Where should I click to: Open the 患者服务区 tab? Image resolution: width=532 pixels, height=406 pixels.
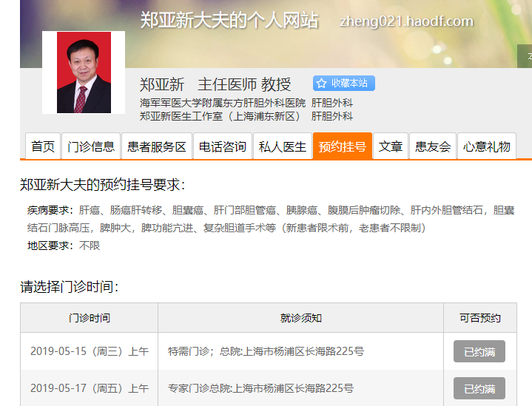[157, 146]
